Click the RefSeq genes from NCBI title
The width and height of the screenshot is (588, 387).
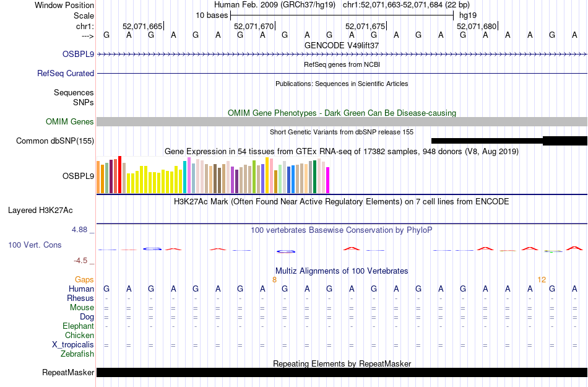coord(342,64)
